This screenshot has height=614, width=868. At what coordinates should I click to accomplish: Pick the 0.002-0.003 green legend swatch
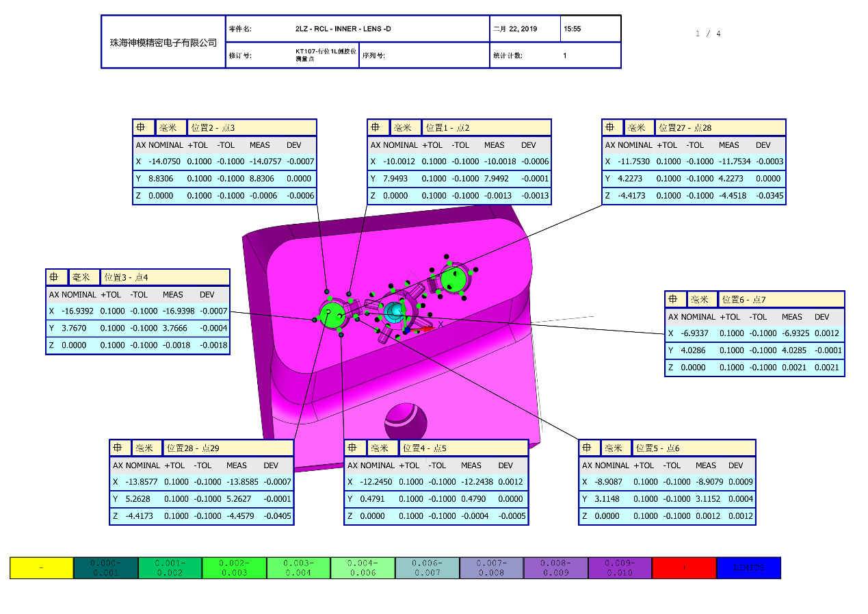(234, 568)
